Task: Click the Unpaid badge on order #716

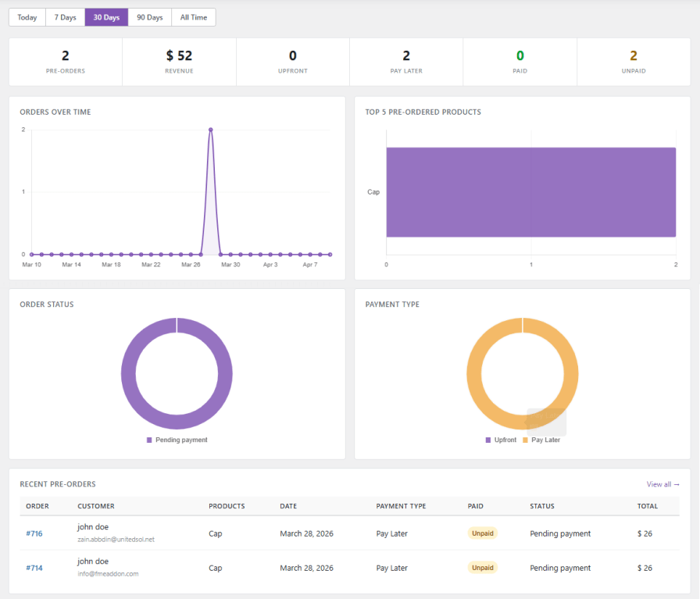Action: (482, 533)
